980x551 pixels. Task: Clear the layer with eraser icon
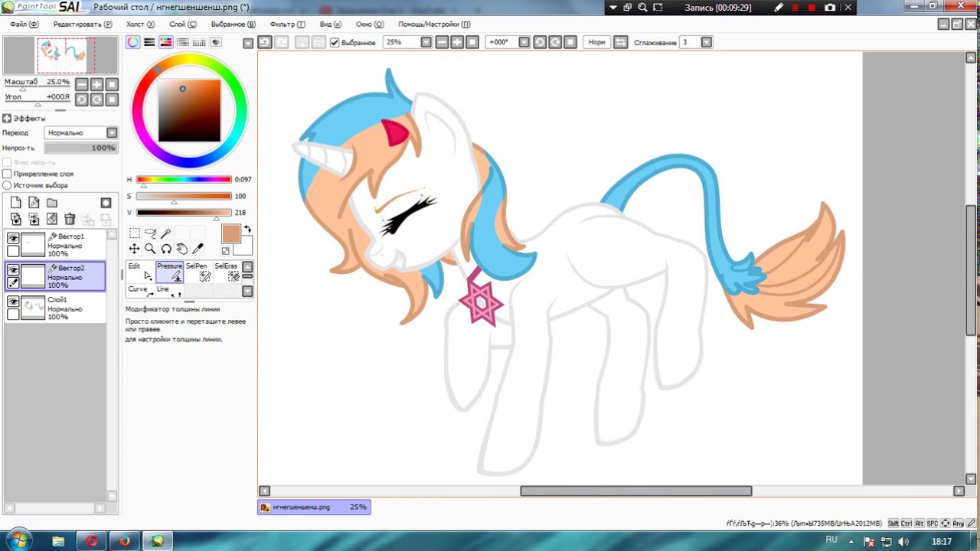(x=52, y=220)
